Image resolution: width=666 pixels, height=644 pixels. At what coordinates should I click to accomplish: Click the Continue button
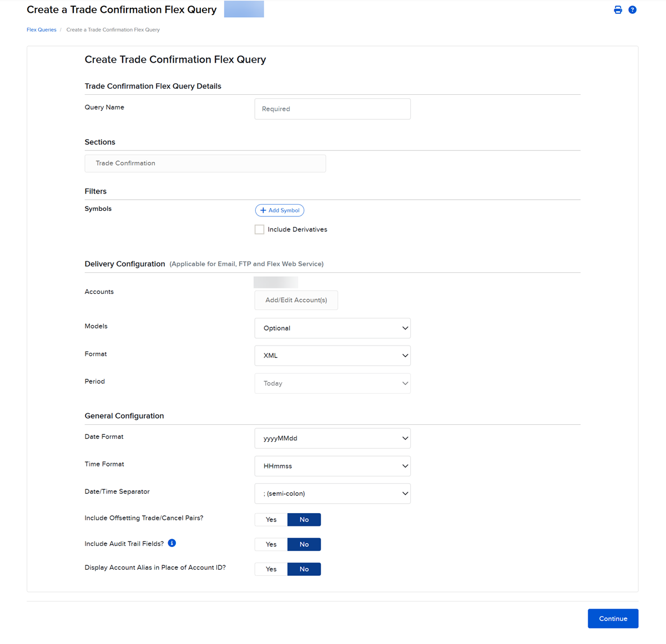613,618
